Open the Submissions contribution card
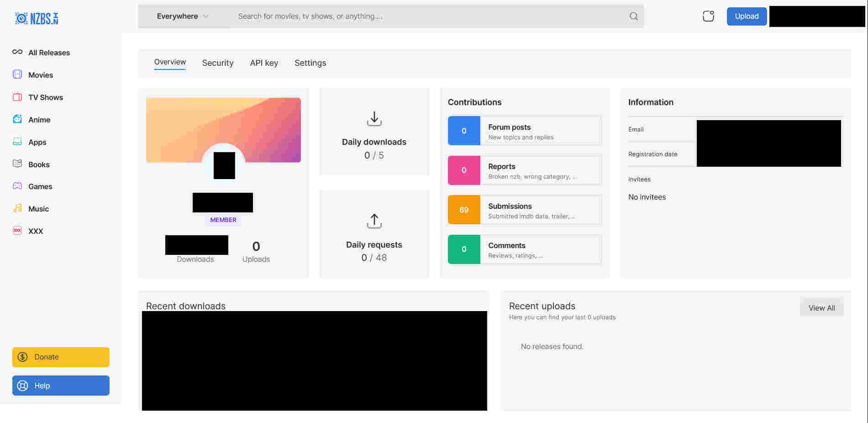Screen dimensions: 868x423 click(x=525, y=210)
